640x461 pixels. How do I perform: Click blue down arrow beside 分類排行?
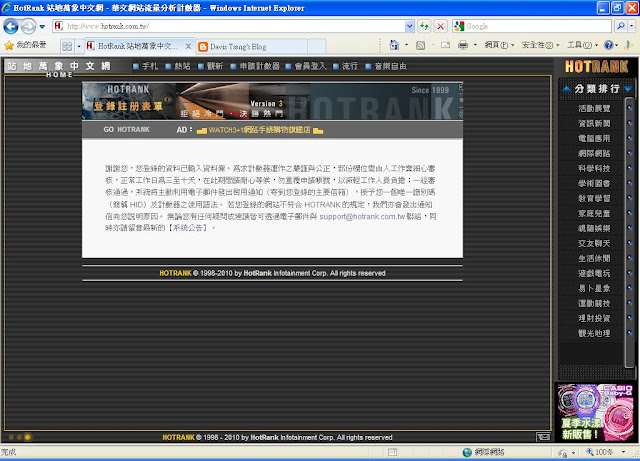(x=628, y=89)
